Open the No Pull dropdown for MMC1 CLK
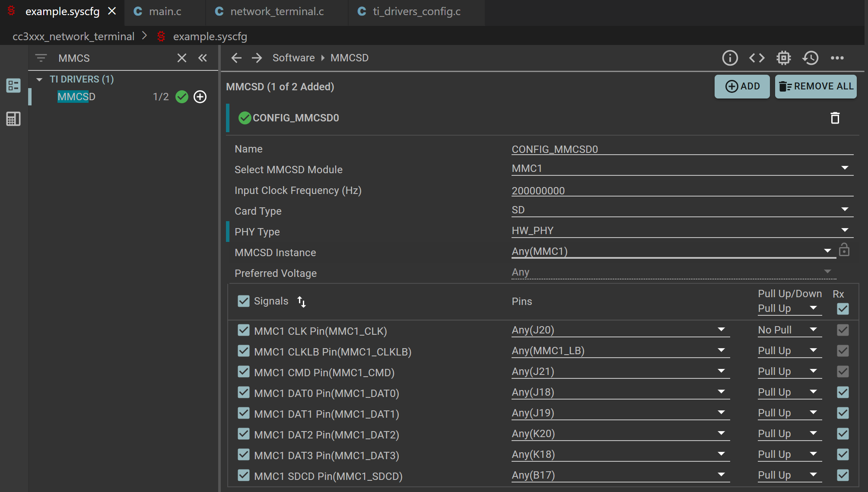The height and width of the screenshot is (492, 868). coord(789,330)
